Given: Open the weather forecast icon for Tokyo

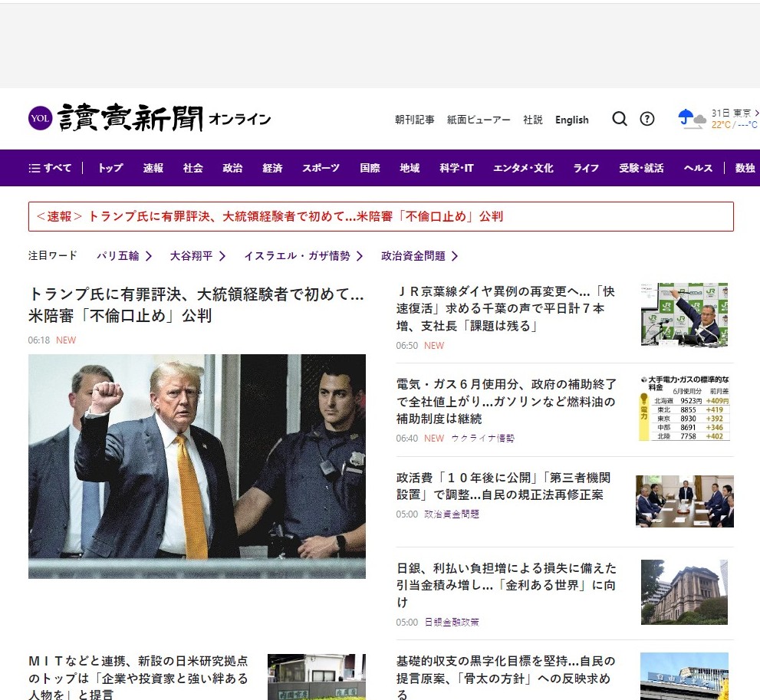Looking at the screenshot, I should click(692, 119).
